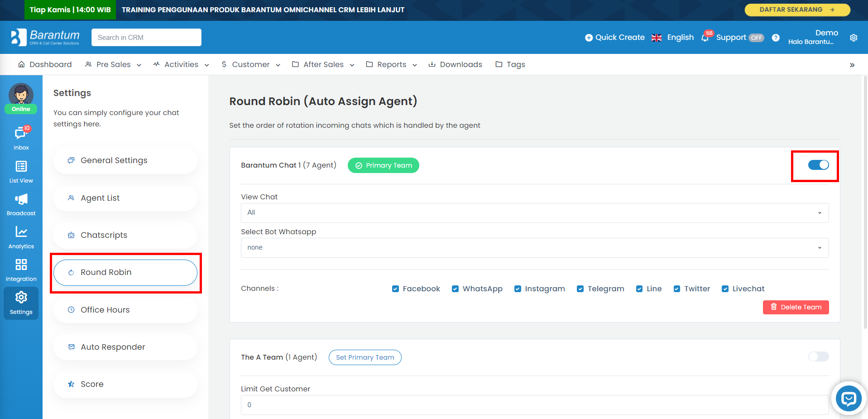Open Settings gear in left sidebar
The image size is (868, 419).
point(21,303)
